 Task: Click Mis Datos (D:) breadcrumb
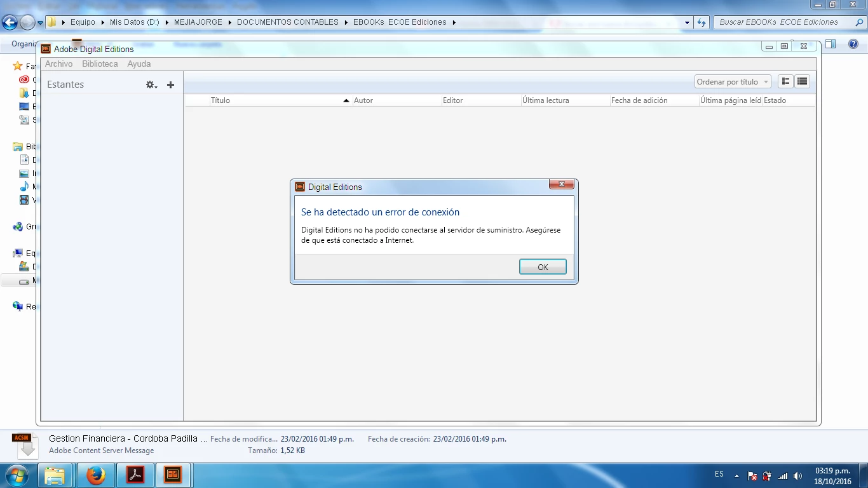135,22
